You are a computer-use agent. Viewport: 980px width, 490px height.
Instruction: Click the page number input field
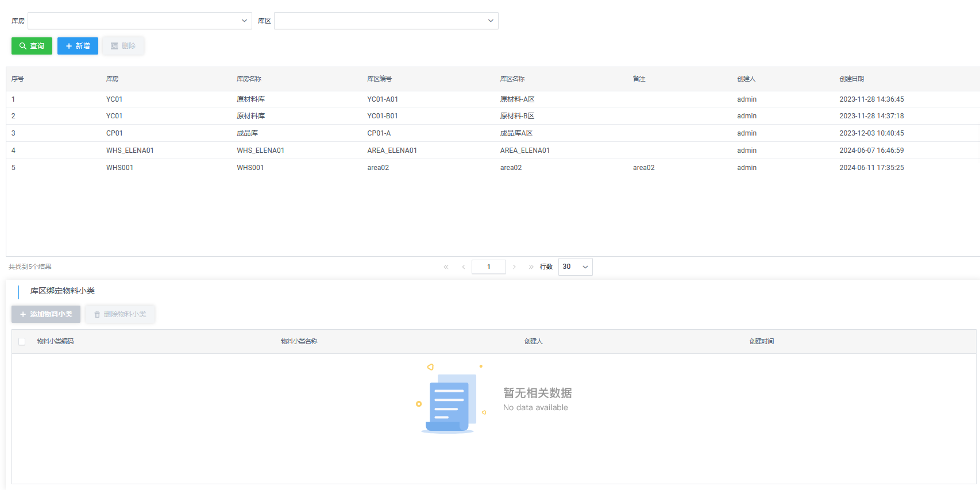(x=488, y=267)
